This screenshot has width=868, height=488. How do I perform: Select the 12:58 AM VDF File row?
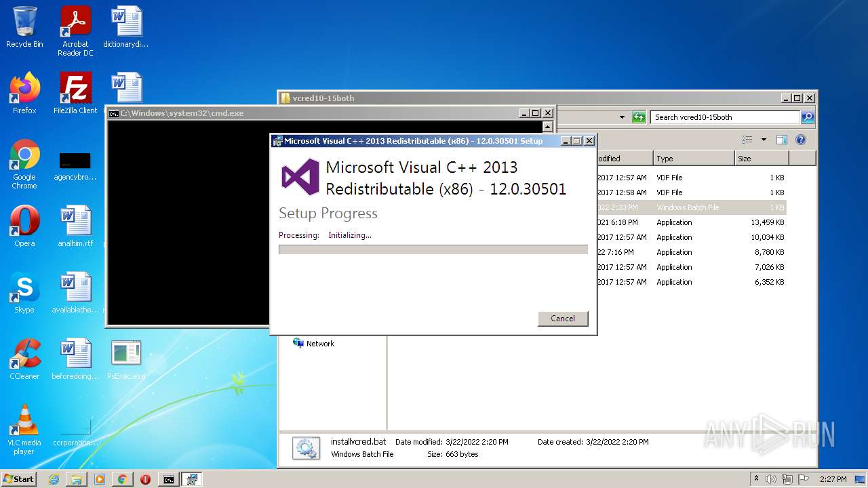(691, 192)
